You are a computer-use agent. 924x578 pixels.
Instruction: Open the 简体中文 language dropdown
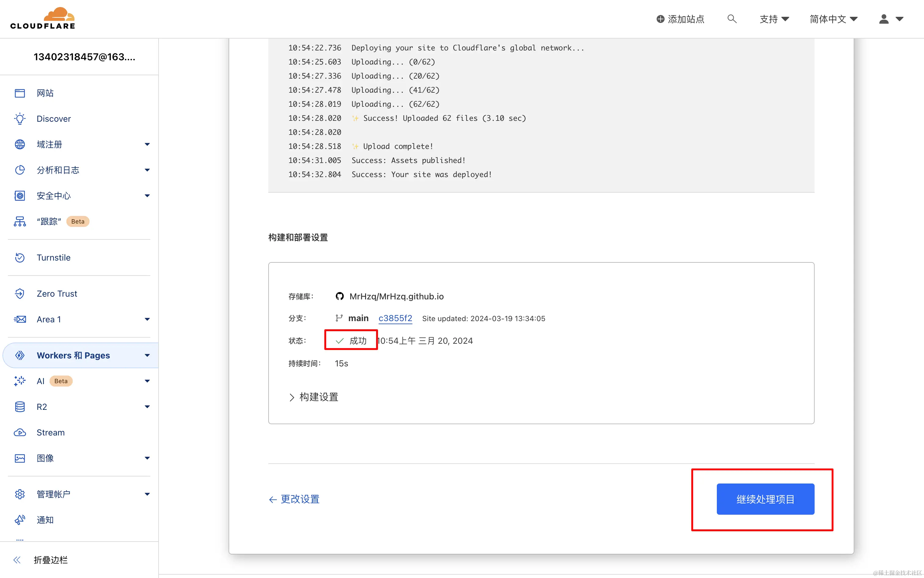(834, 19)
